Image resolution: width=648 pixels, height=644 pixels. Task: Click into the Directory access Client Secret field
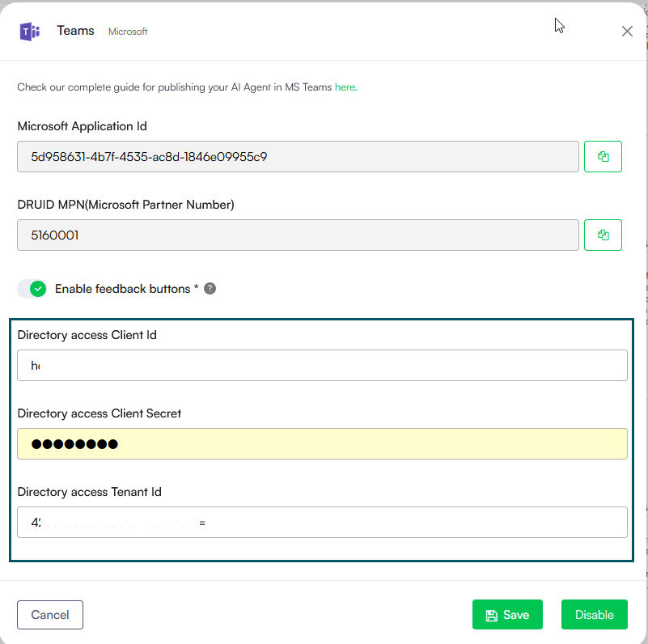pos(322,444)
